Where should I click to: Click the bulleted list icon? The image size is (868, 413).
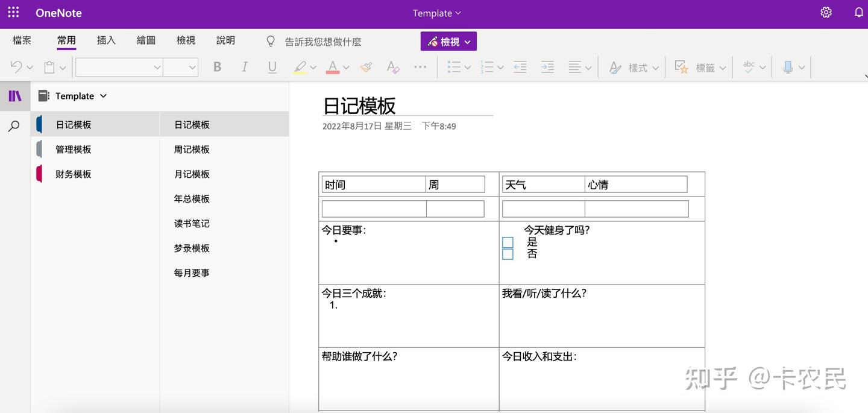tap(454, 68)
